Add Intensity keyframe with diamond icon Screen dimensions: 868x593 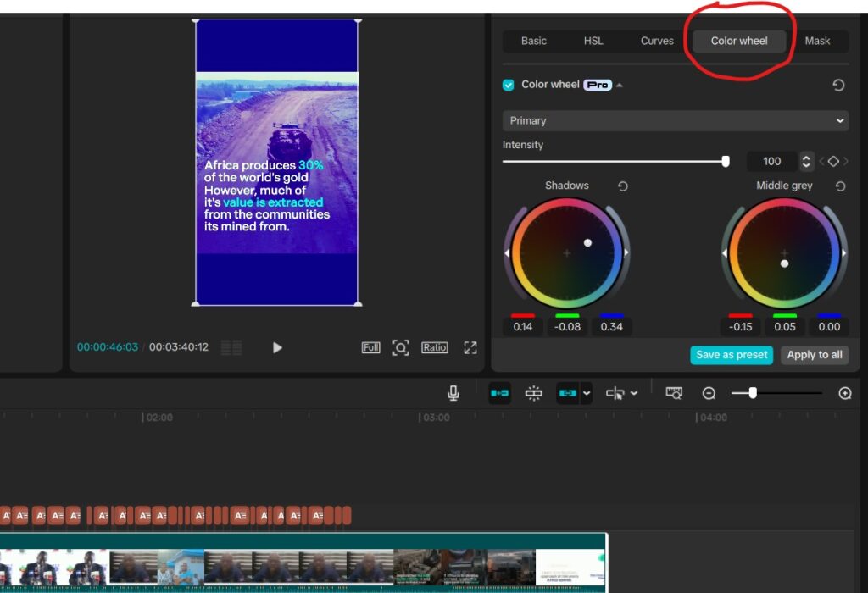833,161
